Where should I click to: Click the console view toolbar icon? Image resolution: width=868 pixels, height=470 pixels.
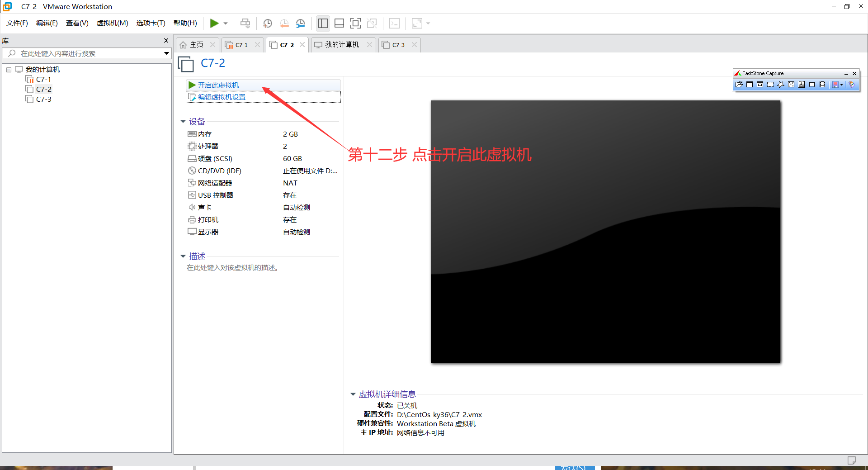395,23
